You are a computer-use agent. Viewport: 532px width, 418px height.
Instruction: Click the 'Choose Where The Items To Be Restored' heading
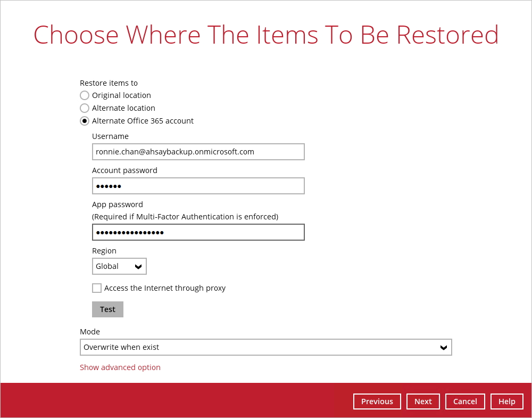point(266,35)
